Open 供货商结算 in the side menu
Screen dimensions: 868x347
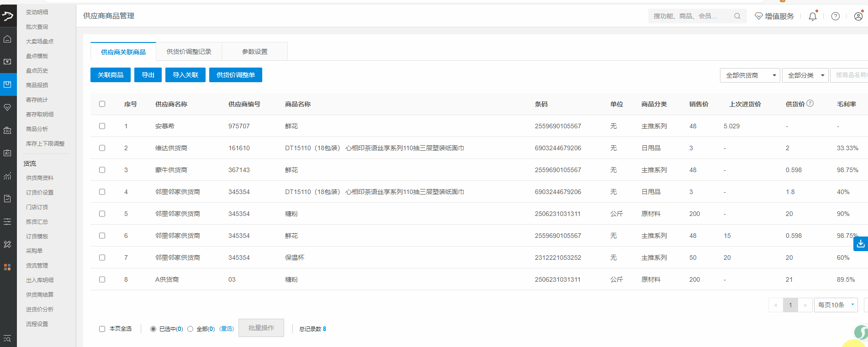pos(40,295)
